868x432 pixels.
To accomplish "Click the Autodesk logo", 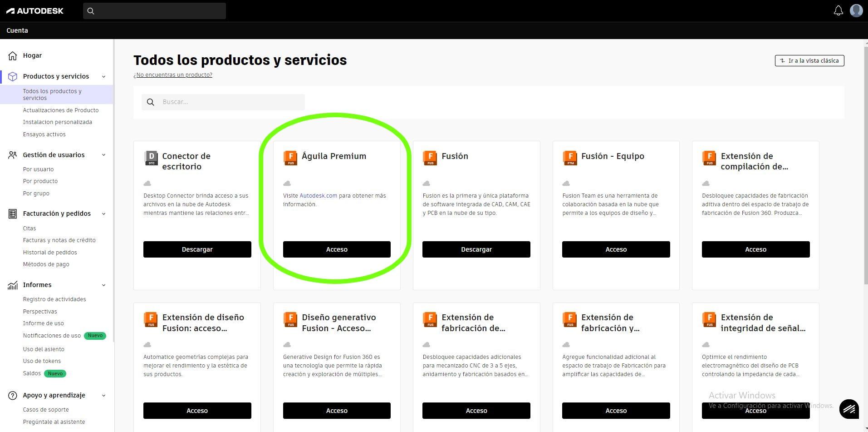I will tap(35, 10).
